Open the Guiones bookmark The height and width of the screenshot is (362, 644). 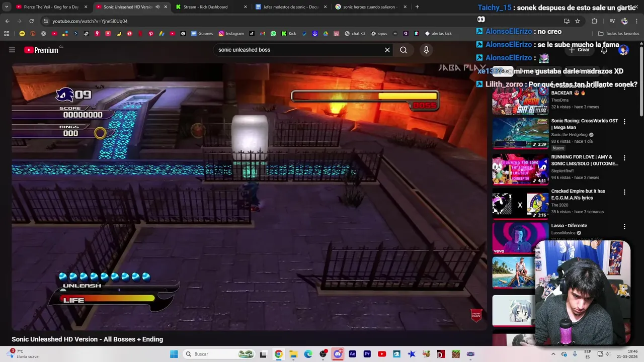tap(202, 34)
